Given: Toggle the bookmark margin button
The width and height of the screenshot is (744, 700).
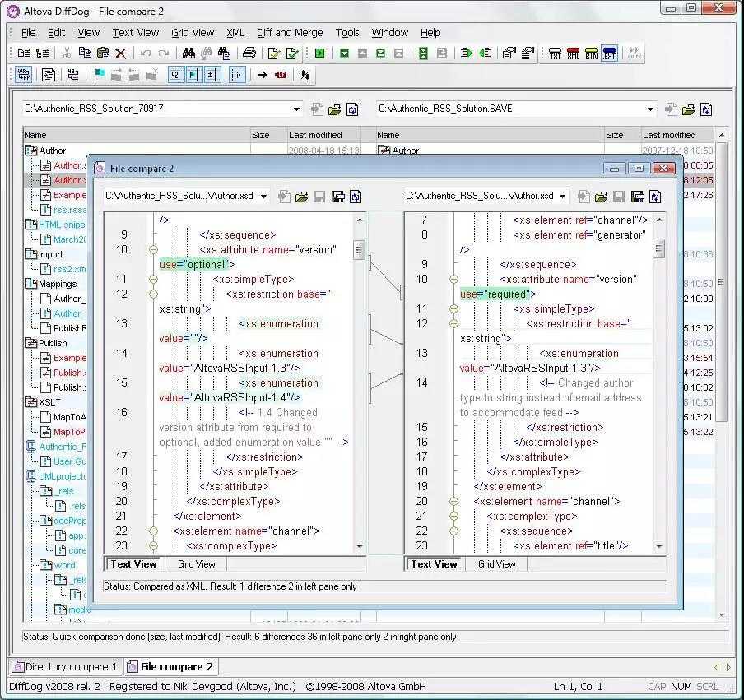Looking at the screenshot, I should coord(193,75).
